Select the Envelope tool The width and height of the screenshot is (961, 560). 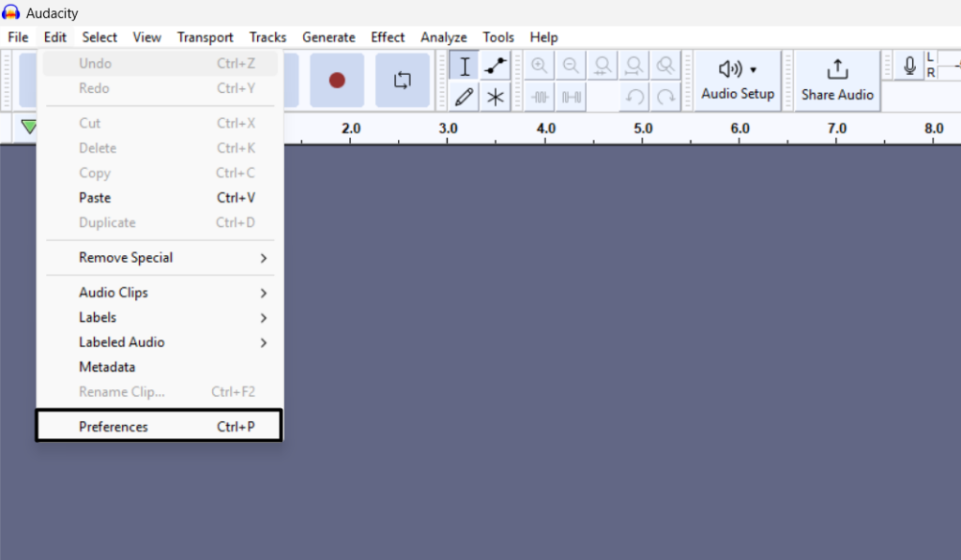[496, 66]
